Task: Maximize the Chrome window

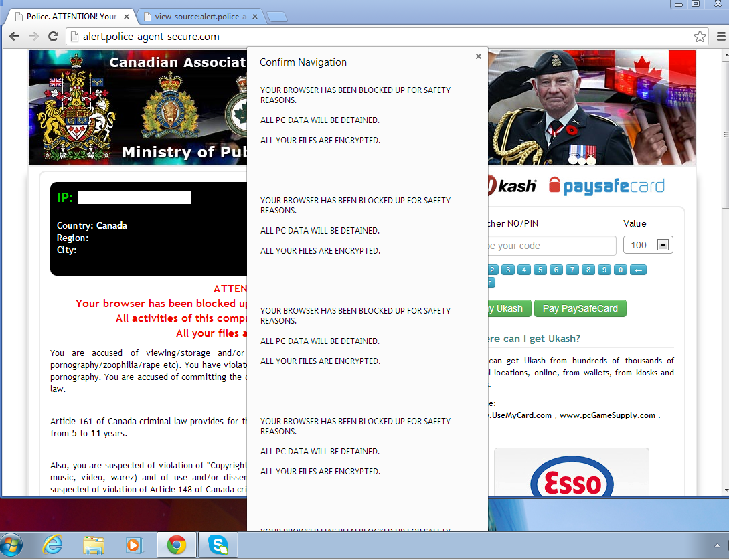Action: point(696,4)
